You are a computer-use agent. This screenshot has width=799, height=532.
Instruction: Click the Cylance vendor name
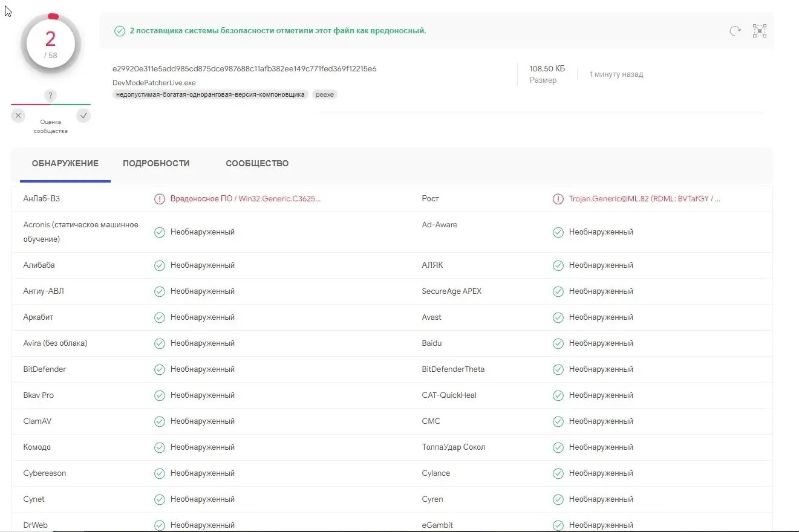click(x=436, y=473)
